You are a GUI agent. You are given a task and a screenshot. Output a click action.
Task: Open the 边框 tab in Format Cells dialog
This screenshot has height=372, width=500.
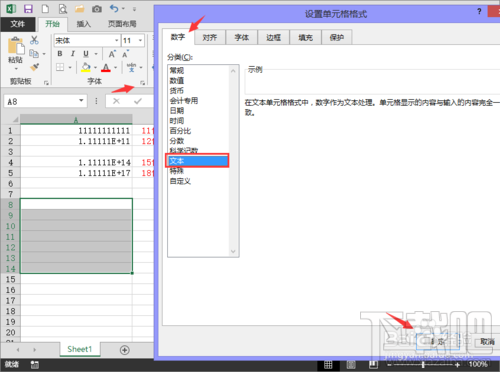[x=274, y=37]
